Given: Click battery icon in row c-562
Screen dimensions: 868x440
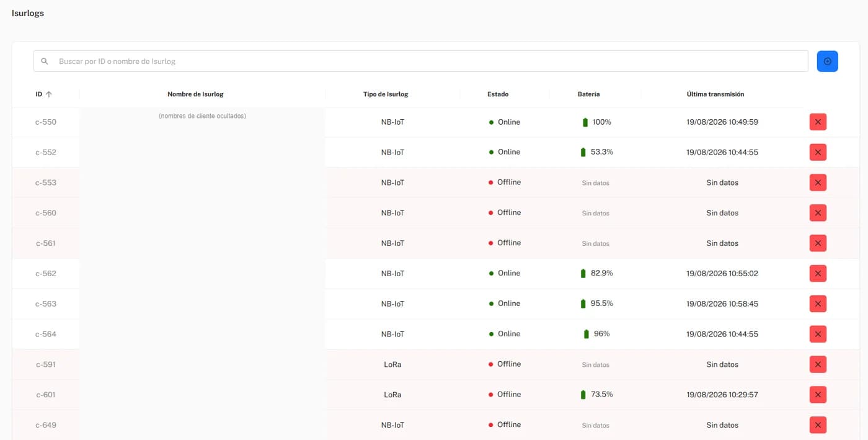Looking at the screenshot, I should [583, 273].
